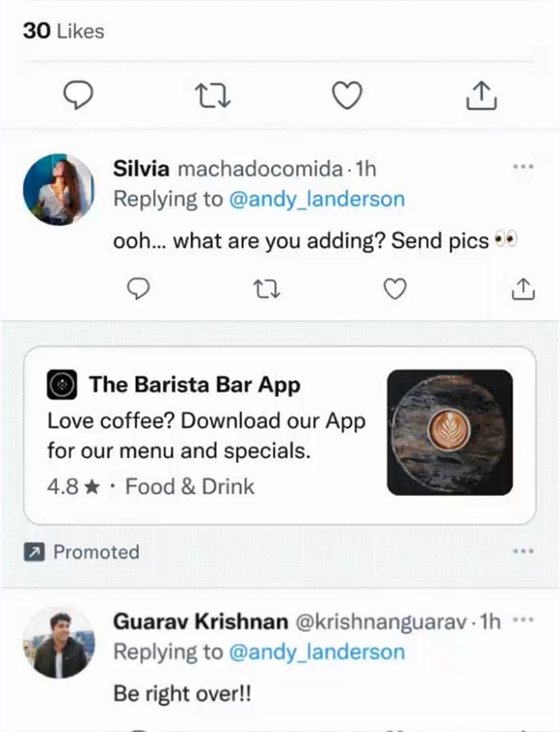Open @andy_landerson link in Guarav's reply
The width and height of the screenshot is (560, 732).
point(317,652)
